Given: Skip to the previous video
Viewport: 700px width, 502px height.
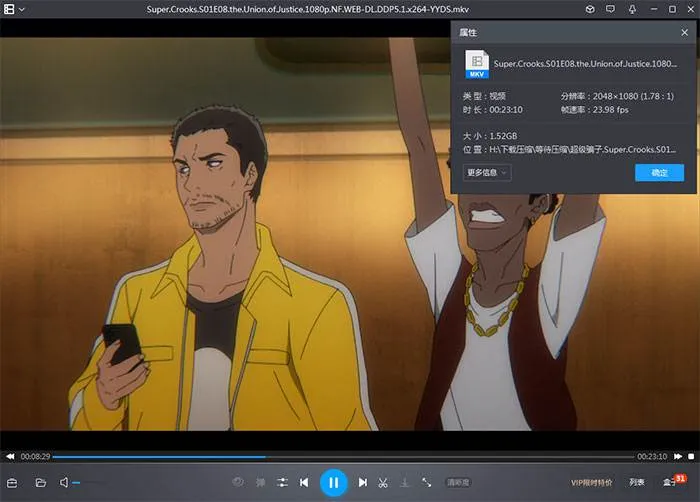Looking at the screenshot, I should (x=304, y=482).
